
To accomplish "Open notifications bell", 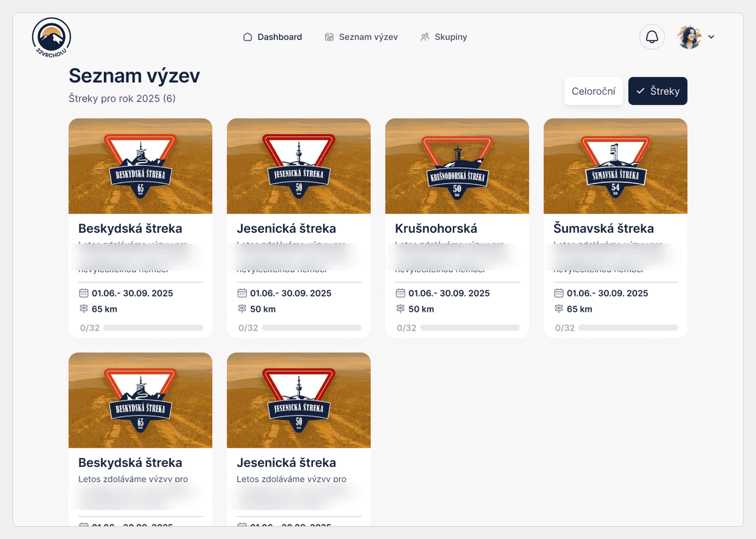I will coord(652,37).
